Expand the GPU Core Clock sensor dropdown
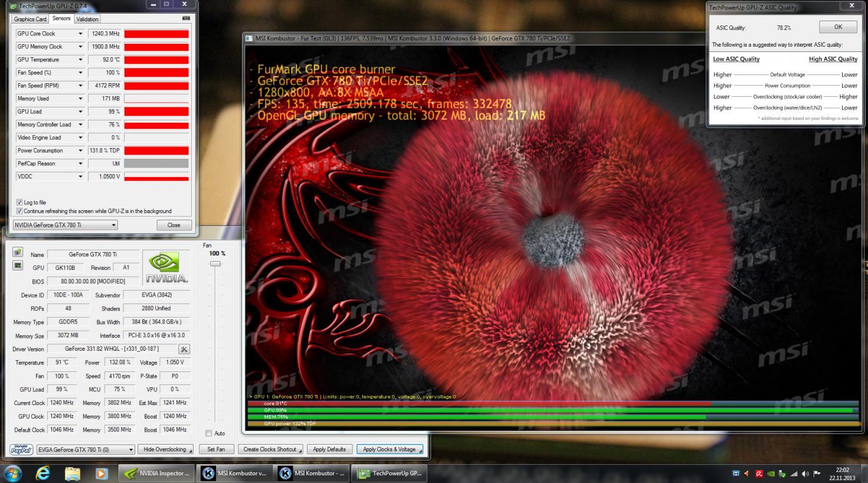This screenshot has width=868, height=483. pyautogui.click(x=80, y=34)
